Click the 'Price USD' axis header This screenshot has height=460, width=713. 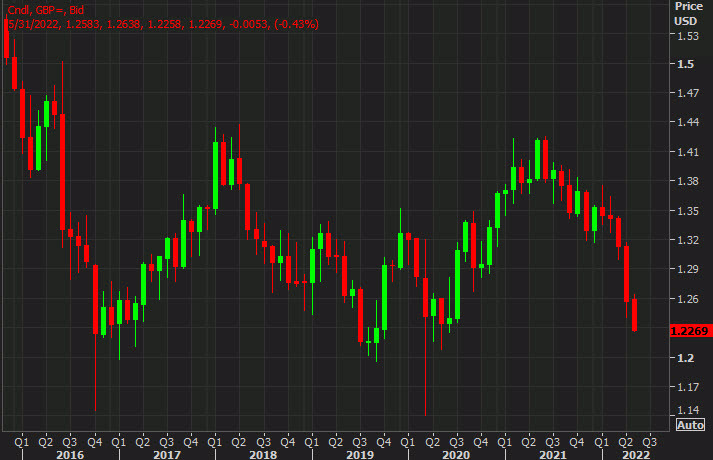click(x=686, y=14)
